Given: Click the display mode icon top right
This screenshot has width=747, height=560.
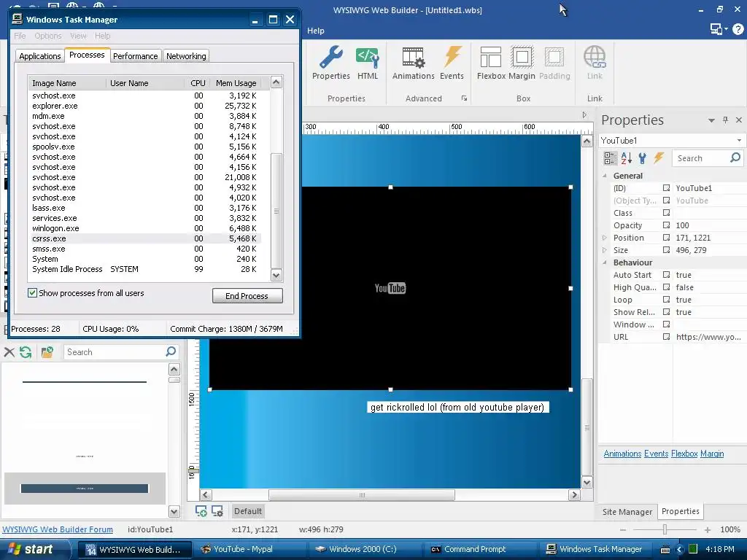Looking at the screenshot, I should [x=716, y=29].
